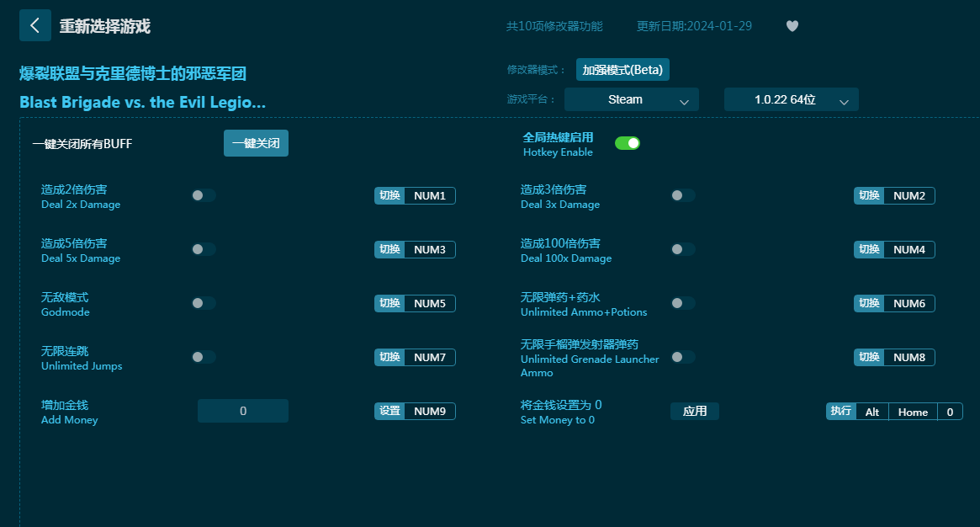The image size is (980, 527).
Task: Click the Set Money to 0 label
Action: click(x=558, y=420)
